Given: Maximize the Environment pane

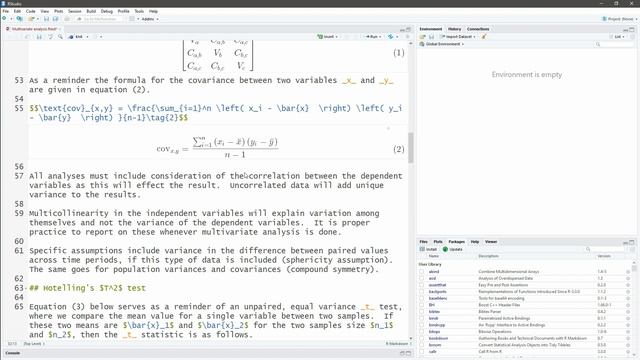Looking at the screenshot, I should pos(632,29).
